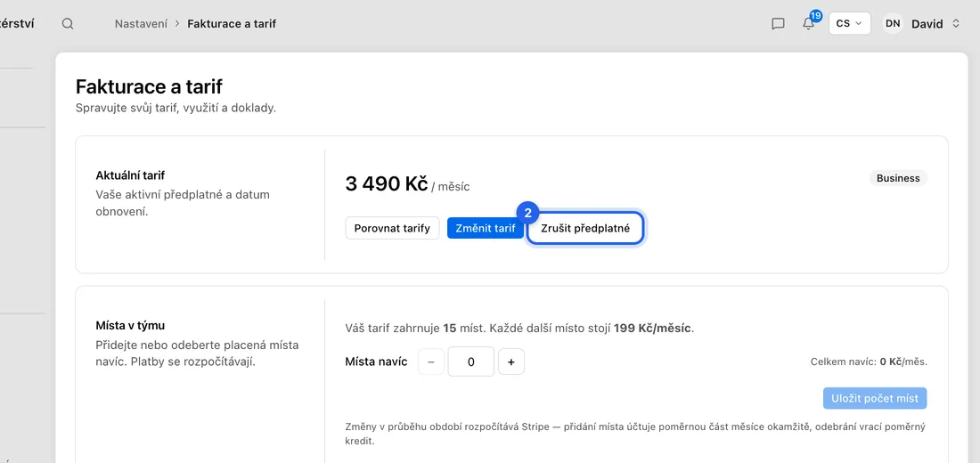Viewport: 980px width, 463px height.
Task: Click Uložit počet míst button
Action: 875,398
